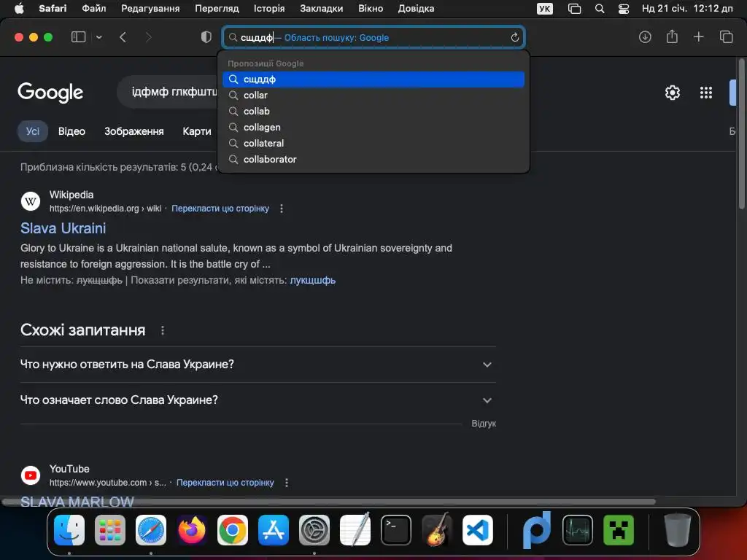Open the 'Файл' menu
Viewport: 747px width, 560px height.
[94, 9]
